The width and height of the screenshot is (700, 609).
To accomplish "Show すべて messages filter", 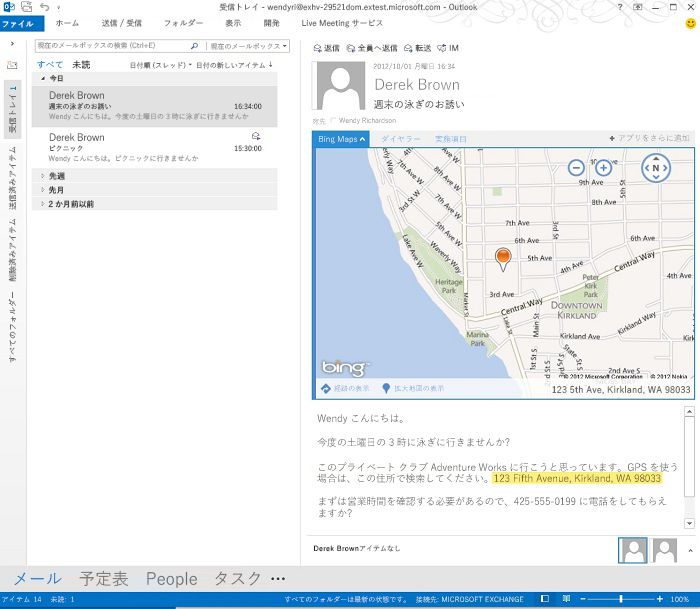I will (x=50, y=65).
